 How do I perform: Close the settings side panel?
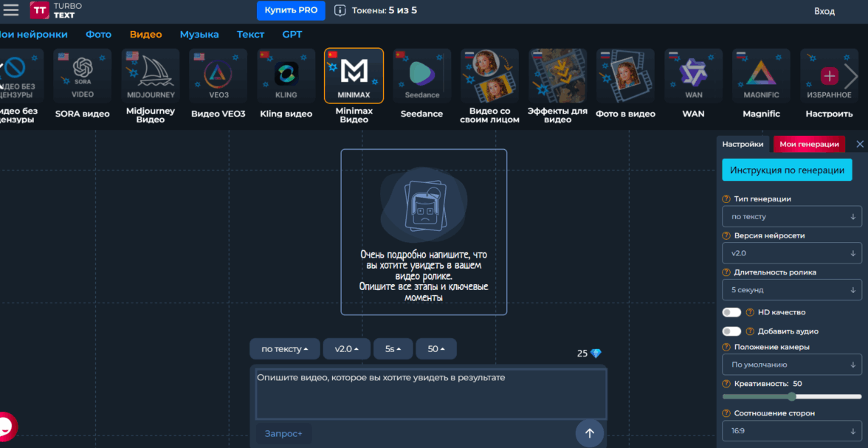pyautogui.click(x=860, y=144)
